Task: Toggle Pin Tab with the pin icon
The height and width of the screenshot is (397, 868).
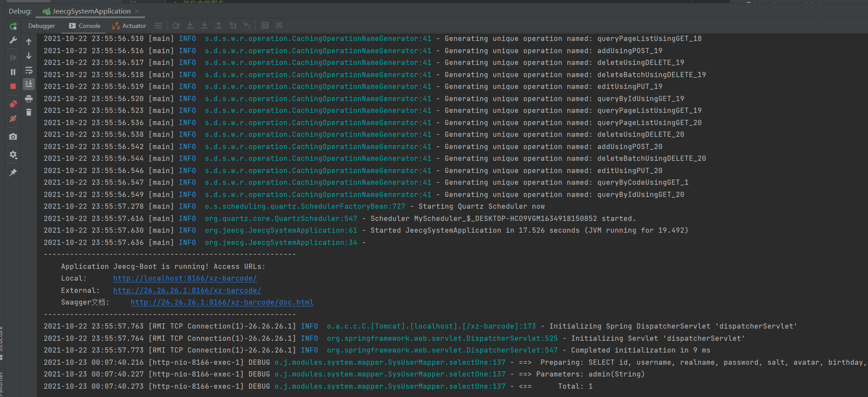Action: pyautogui.click(x=13, y=173)
